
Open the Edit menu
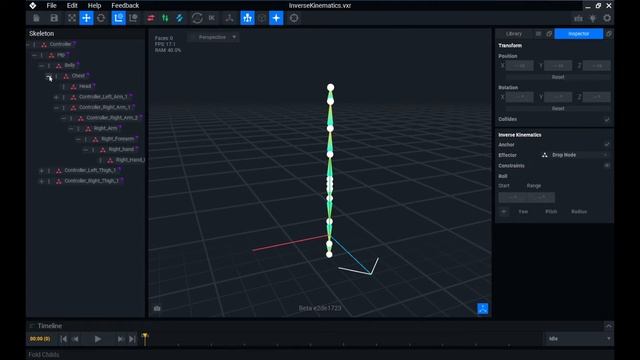click(x=72, y=6)
